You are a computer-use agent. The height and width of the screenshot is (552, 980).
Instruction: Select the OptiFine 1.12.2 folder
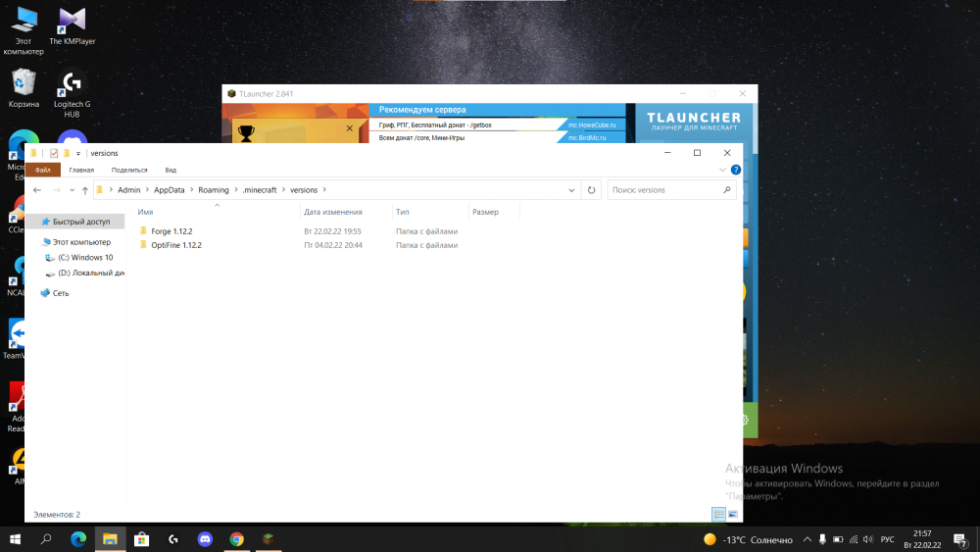pyautogui.click(x=175, y=245)
